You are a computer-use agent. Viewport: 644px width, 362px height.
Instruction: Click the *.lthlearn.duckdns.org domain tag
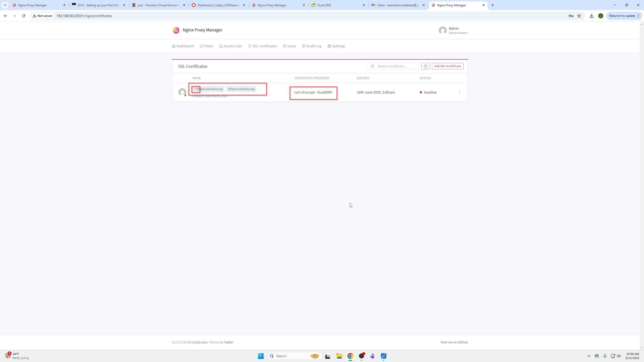coord(208,89)
